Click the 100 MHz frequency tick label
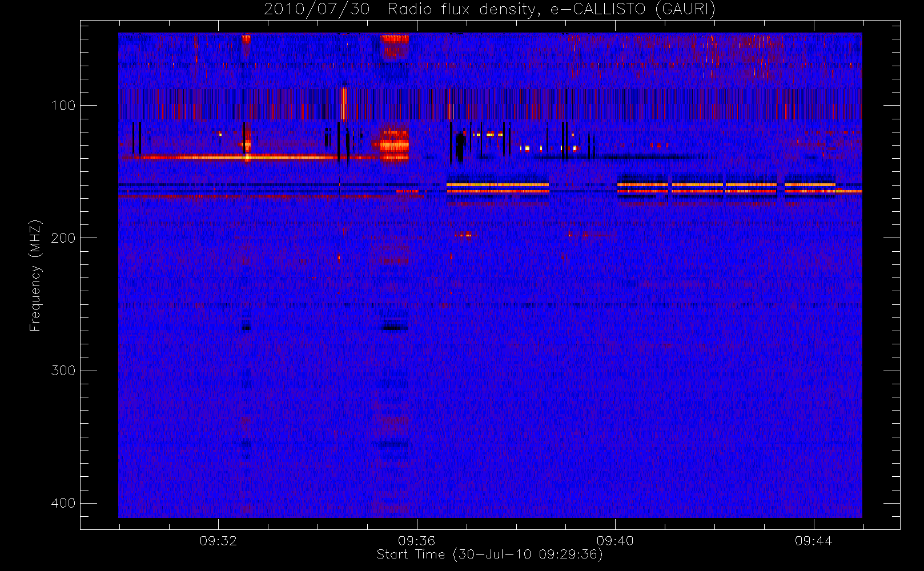The width and height of the screenshot is (924, 571). click(63, 105)
